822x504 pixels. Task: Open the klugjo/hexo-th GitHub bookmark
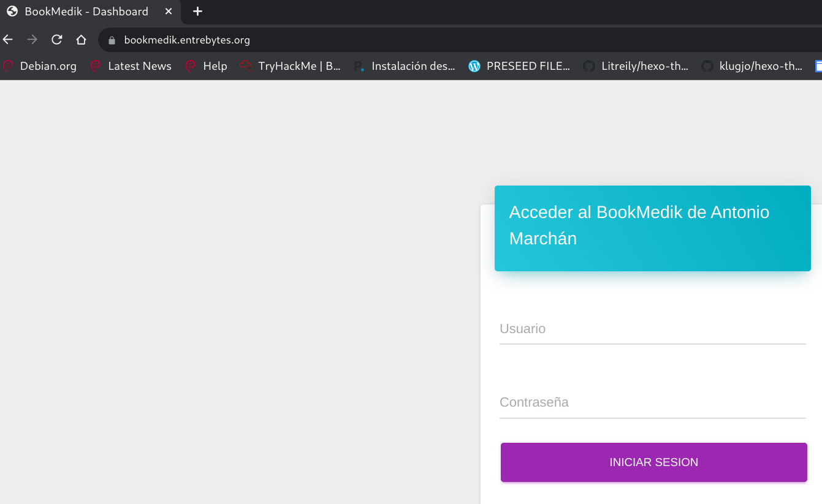tap(752, 66)
